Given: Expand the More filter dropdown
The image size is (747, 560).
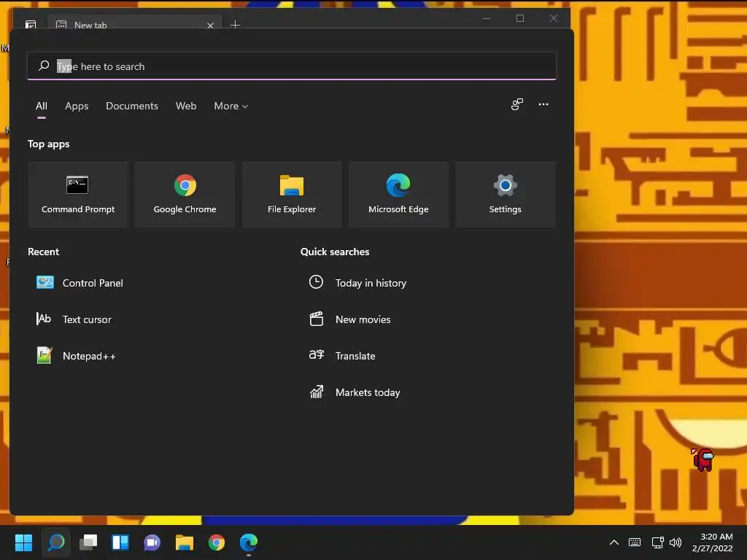Looking at the screenshot, I should click(x=231, y=106).
